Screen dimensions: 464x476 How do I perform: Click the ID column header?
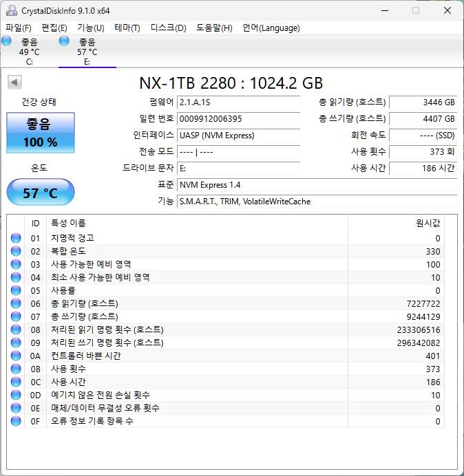tap(35, 224)
